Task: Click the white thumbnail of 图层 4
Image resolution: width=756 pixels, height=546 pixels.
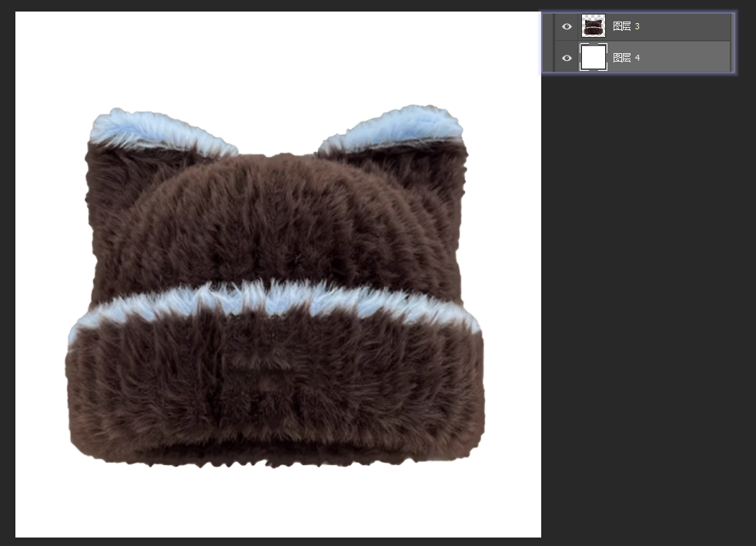Action: pos(594,58)
